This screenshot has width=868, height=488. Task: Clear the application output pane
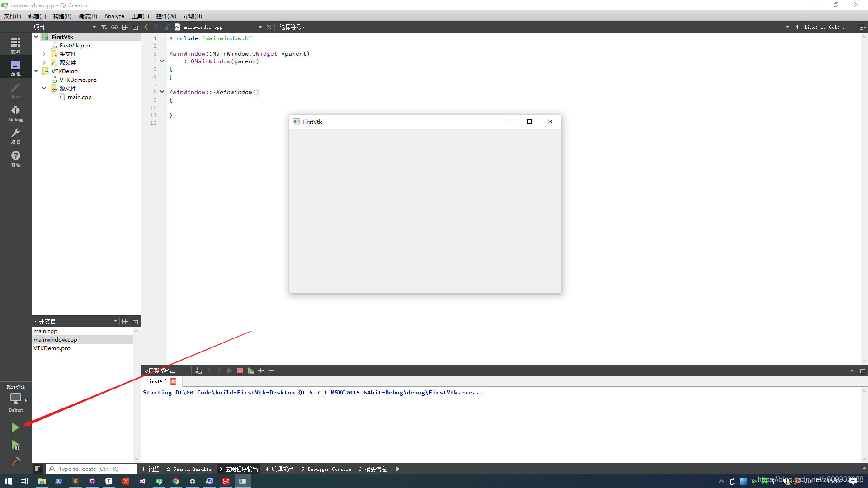pos(198,371)
